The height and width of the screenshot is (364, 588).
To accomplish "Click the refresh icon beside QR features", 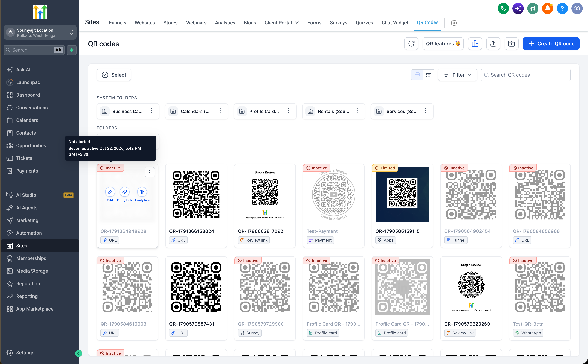I will [411, 44].
